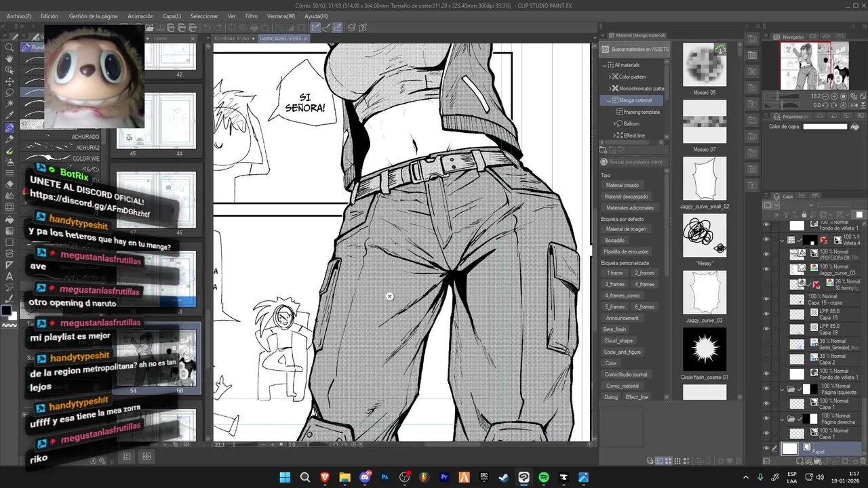Expand the Effect line folder
This screenshot has height=488, width=868.
pyautogui.click(x=615, y=136)
